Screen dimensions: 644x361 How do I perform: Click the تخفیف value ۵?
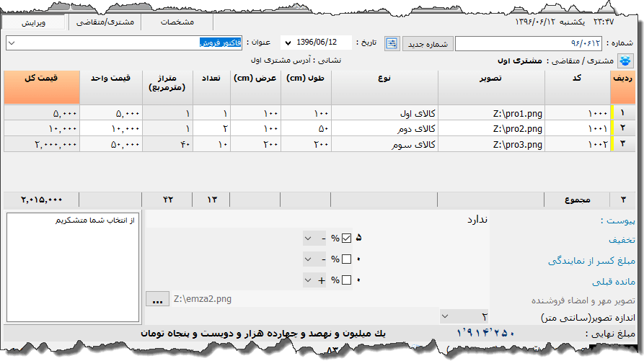click(358, 238)
